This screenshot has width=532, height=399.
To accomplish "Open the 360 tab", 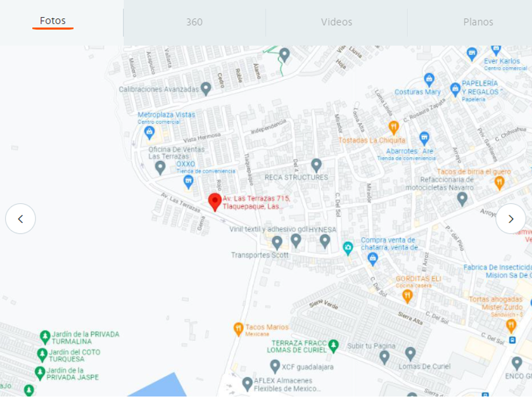I will click(194, 22).
